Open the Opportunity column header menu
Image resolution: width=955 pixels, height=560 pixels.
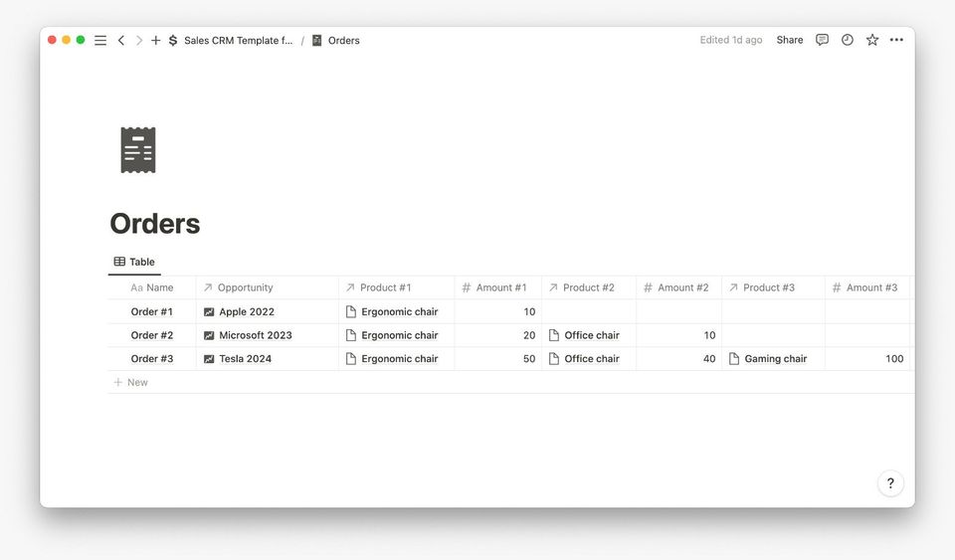pos(245,287)
